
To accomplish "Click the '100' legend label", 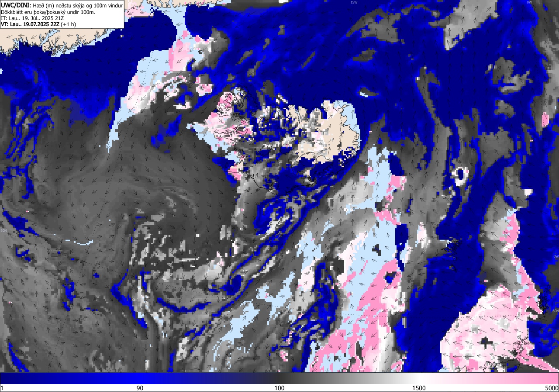I will pyautogui.click(x=279, y=388).
